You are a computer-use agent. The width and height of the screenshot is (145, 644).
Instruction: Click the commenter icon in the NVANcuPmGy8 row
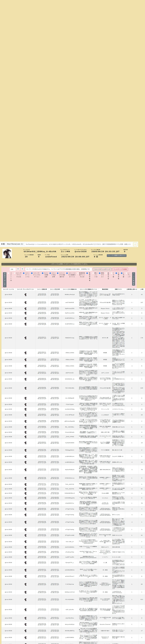[x=25, y=295]
